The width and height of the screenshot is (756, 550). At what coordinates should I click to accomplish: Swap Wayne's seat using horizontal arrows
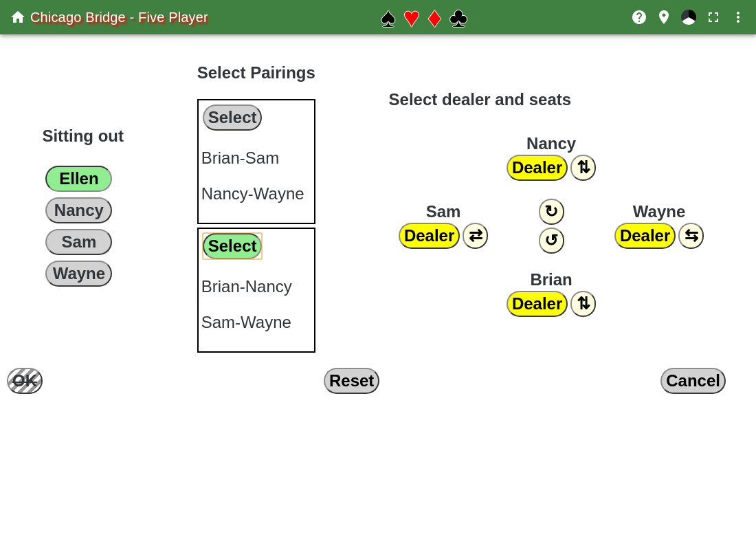(691, 236)
